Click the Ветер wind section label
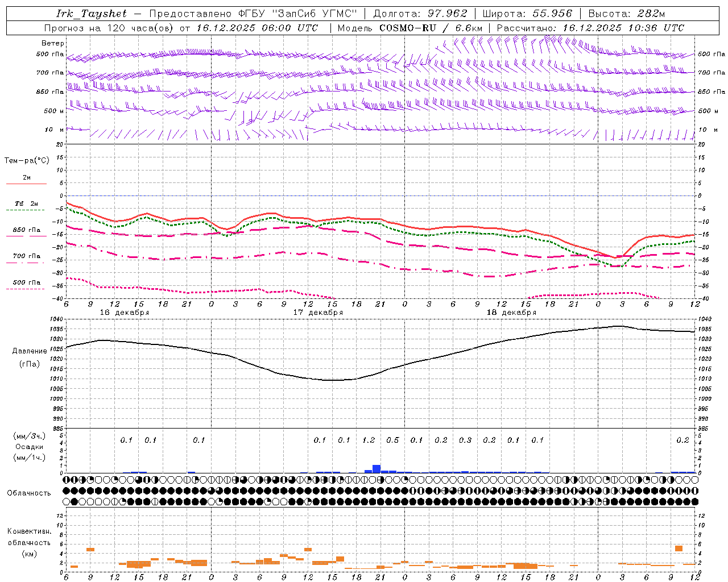The image size is (728, 582). click(53, 43)
